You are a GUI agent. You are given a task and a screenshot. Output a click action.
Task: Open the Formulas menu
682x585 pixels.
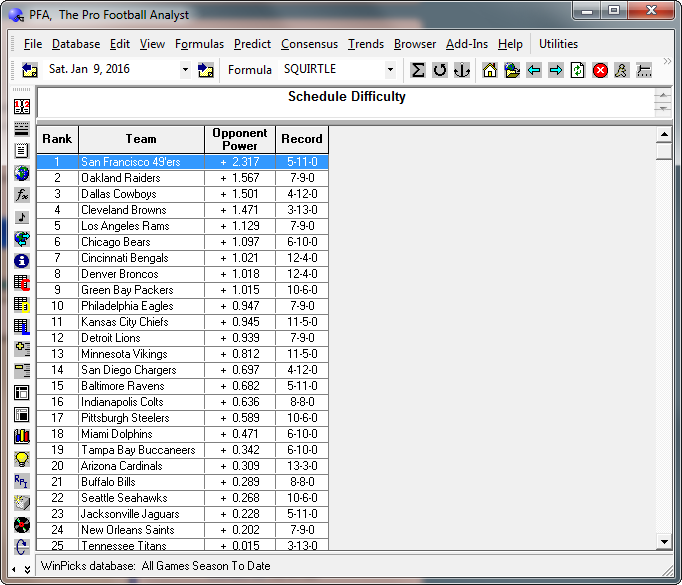tap(199, 44)
